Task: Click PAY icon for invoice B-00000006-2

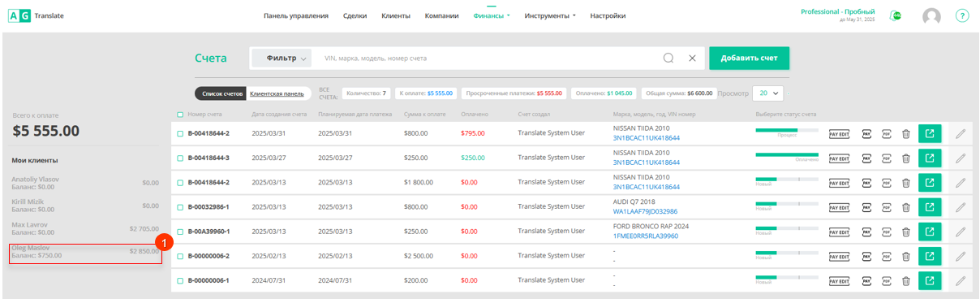Action: click(866, 256)
